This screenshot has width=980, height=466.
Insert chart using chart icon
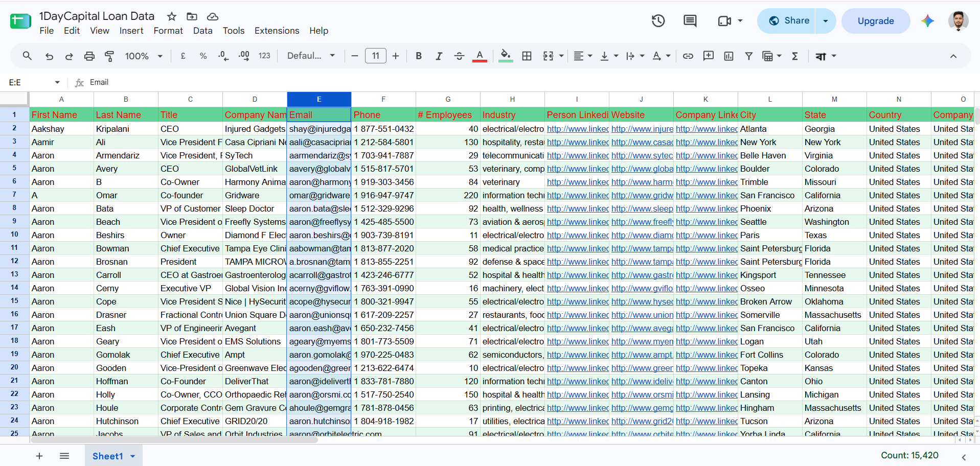(729, 56)
